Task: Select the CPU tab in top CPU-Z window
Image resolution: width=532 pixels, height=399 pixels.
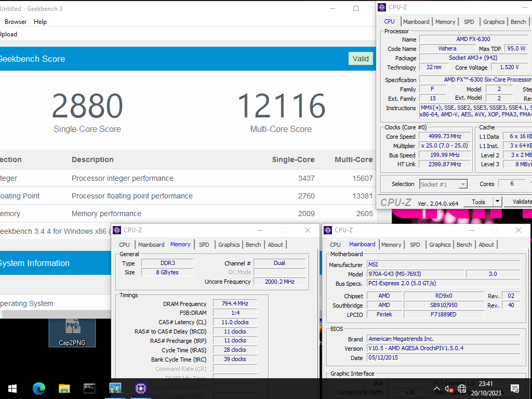Action: 389,21
